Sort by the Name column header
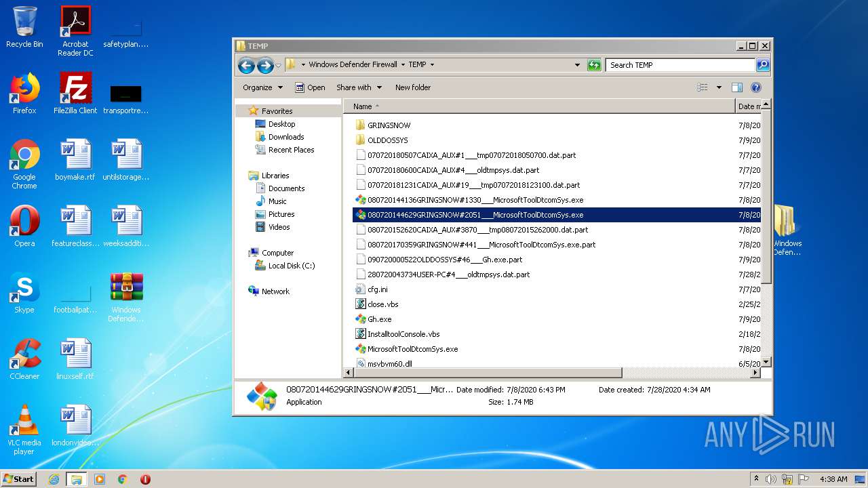 pyautogui.click(x=539, y=106)
